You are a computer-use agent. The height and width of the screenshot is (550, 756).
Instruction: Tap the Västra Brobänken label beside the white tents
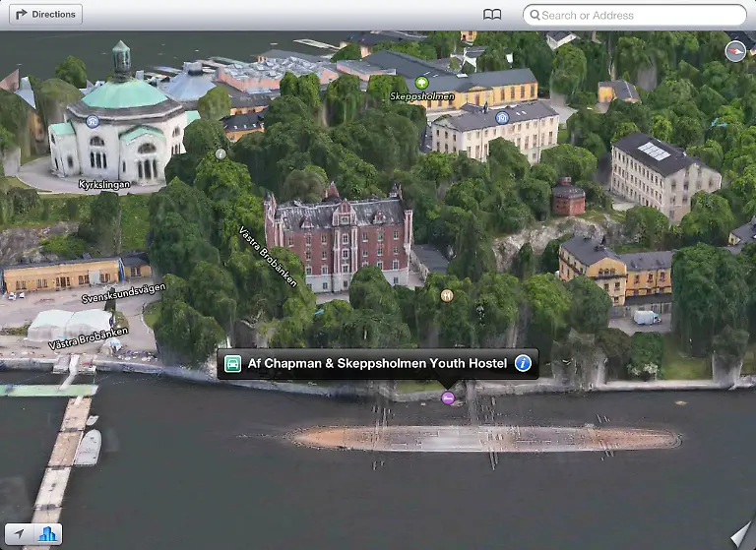point(89,337)
